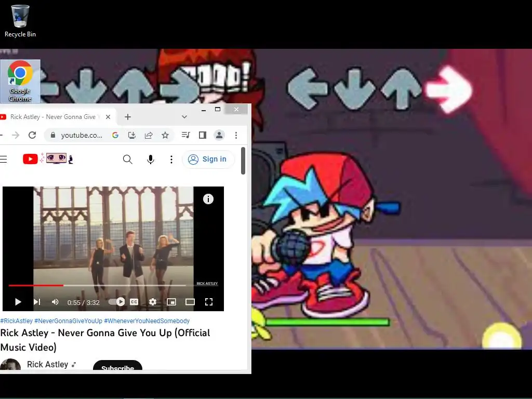Viewport: 532px width, 399px height.
Task: Open Rick Astley channel avatar
Action: point(10,365)
